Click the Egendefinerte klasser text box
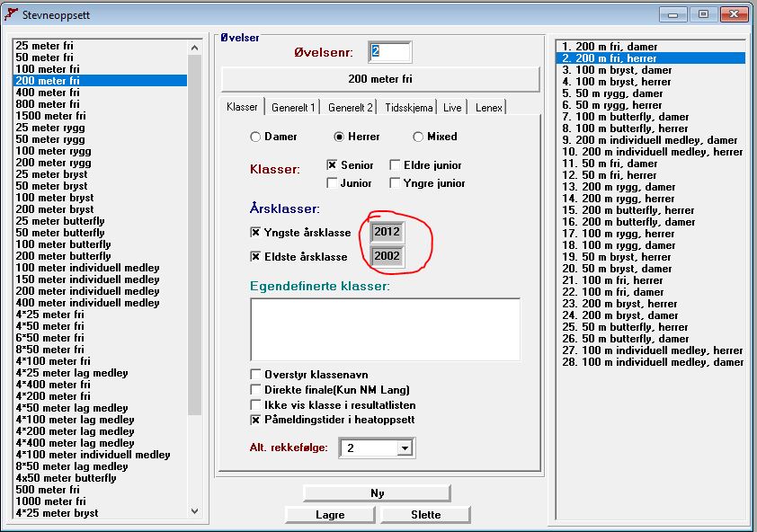The height and width of the screenshot is (532, 757). 385,328
